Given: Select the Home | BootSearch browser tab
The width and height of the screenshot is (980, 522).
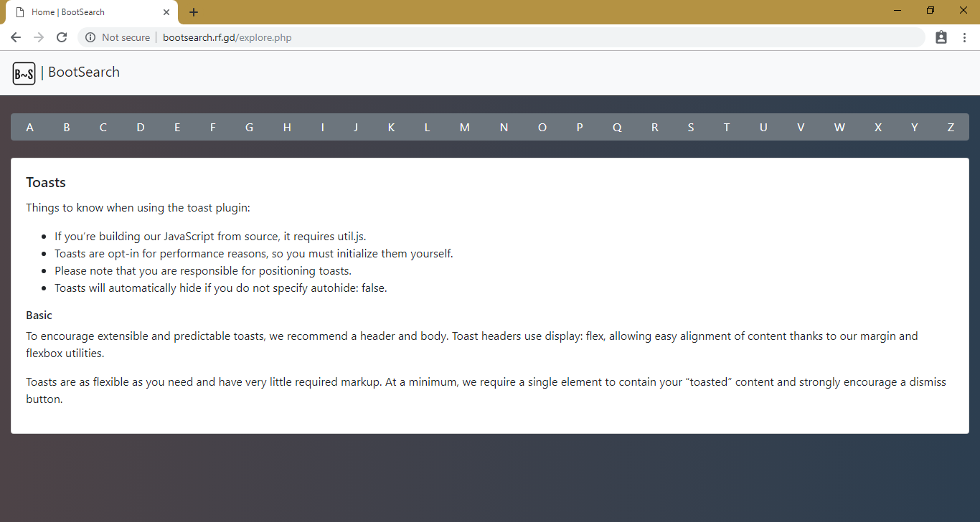Looking at the screenshot, I should [x=91, y=12].
